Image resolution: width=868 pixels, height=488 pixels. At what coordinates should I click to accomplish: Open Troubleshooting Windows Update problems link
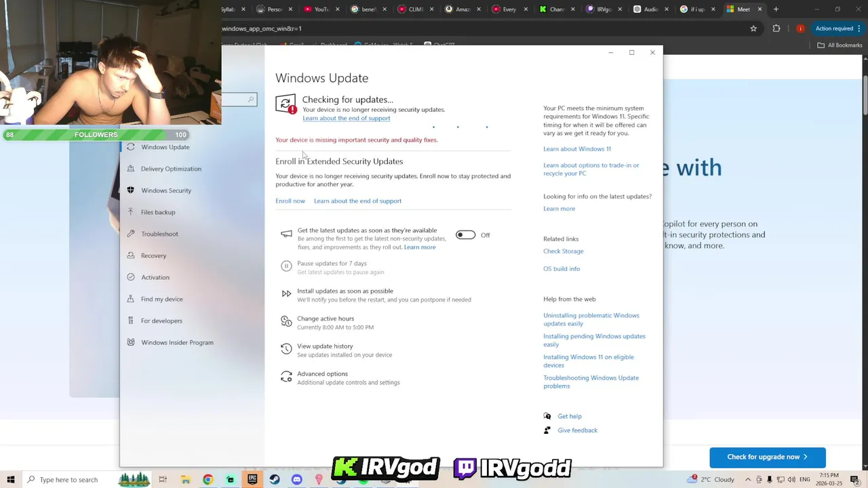pyautogui.click(x=591, y=382)
